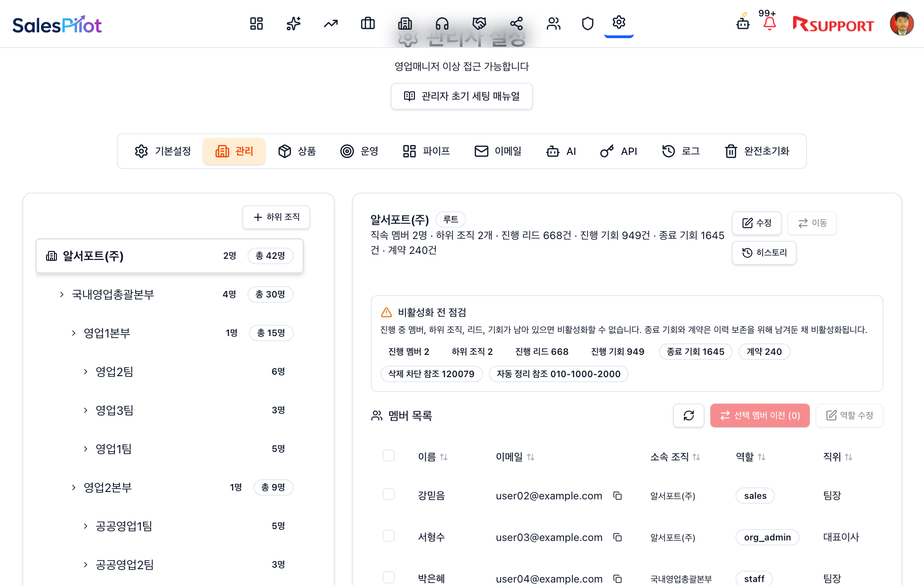Viewport: 924px width, 585px height.
Task: Open the dashboard grid icon
Action: 256,23
